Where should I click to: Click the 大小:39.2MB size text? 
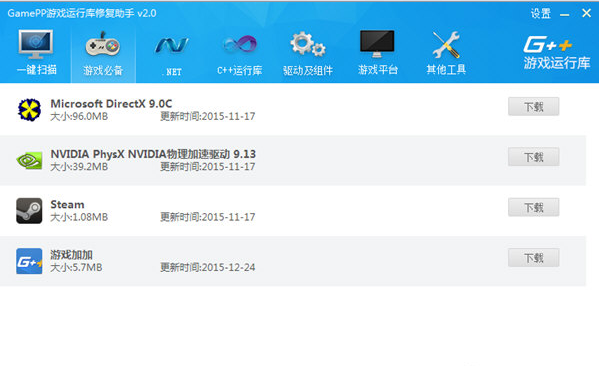[x=79, y=167]
